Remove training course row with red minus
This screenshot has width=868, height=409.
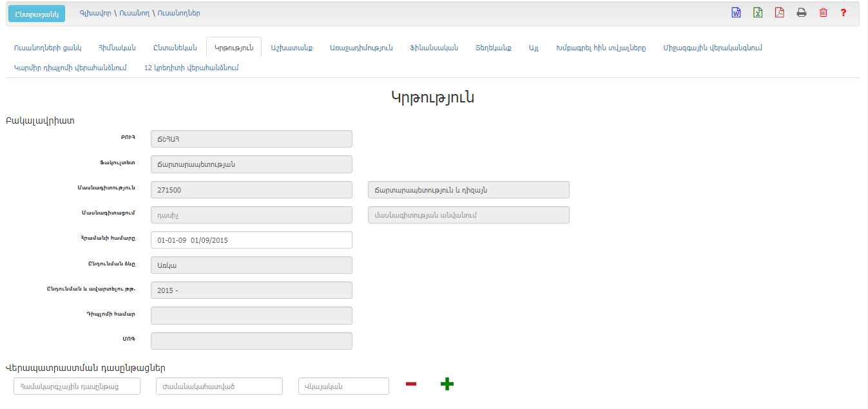click(x=410, y=385)
